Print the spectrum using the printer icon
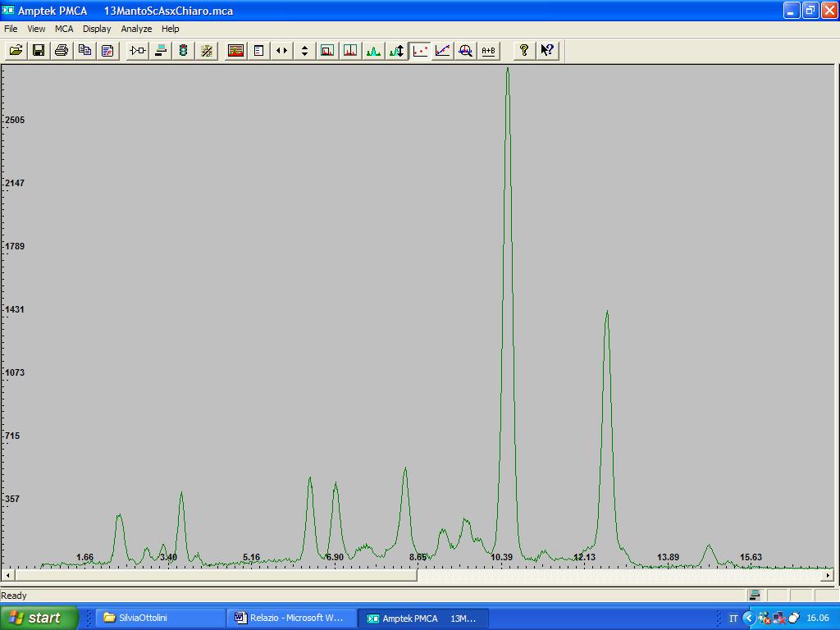 [x=62, y=50]
